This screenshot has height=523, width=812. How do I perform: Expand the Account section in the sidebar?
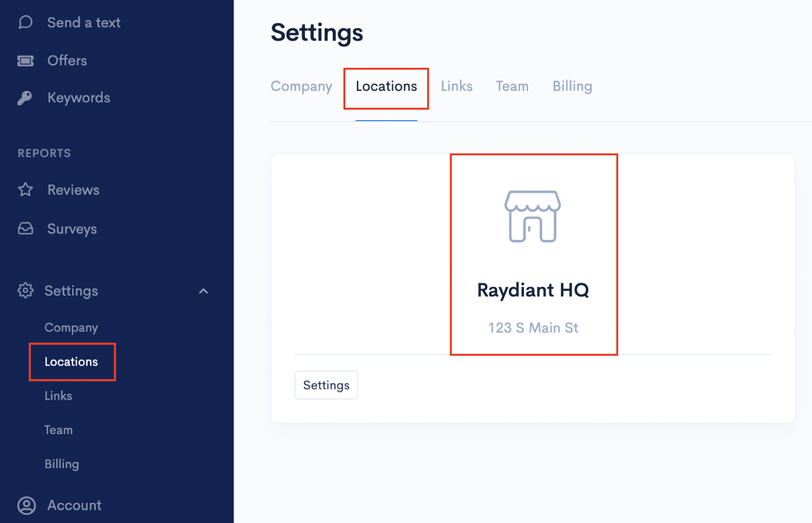tap(74, 505)
